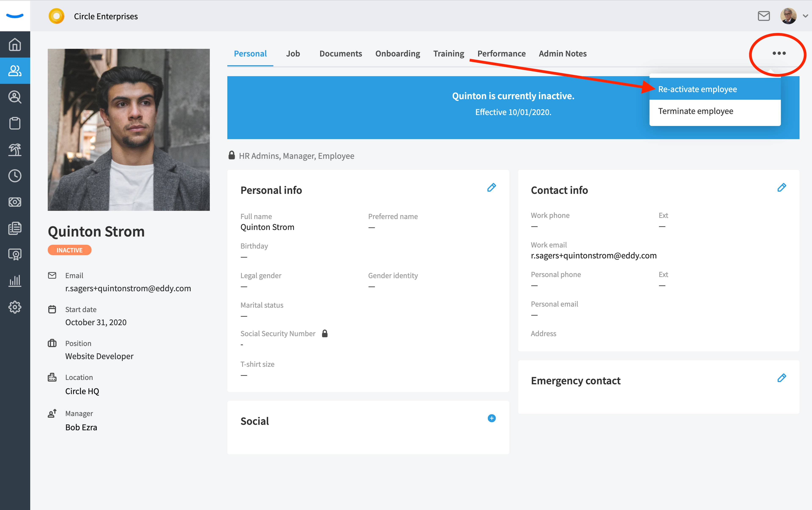Click the briefcase icon next to Position
Image resolution: width=812 pixels, height=510 pixels.
click(x=52, y=343)
